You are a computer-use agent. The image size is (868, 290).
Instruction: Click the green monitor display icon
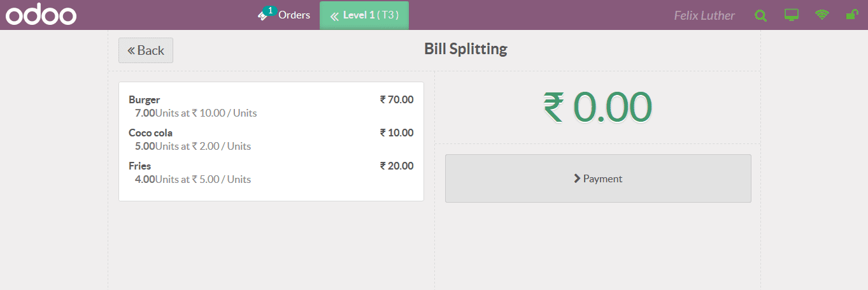point(792,15)
